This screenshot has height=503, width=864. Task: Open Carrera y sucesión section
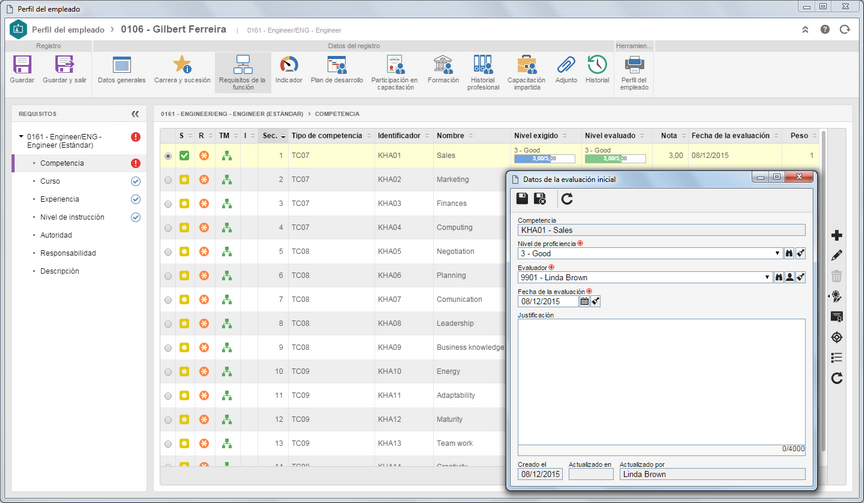click(x=182, y=64)
